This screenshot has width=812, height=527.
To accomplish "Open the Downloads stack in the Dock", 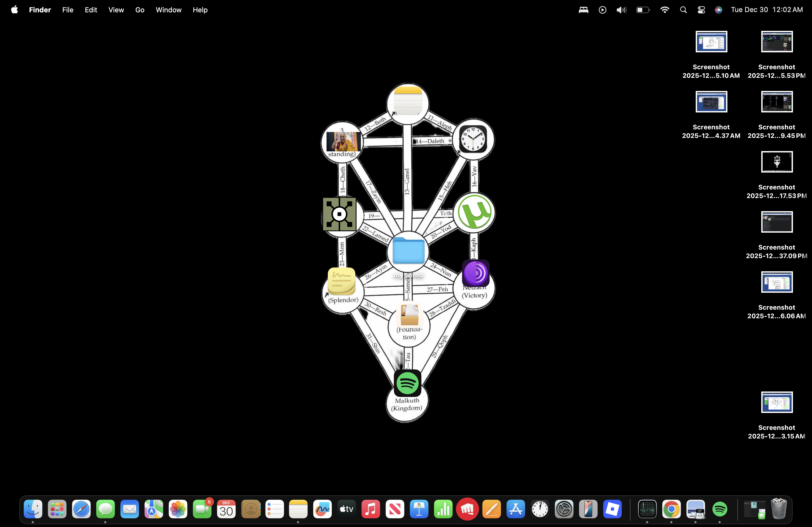I will (x=754, y=509).
